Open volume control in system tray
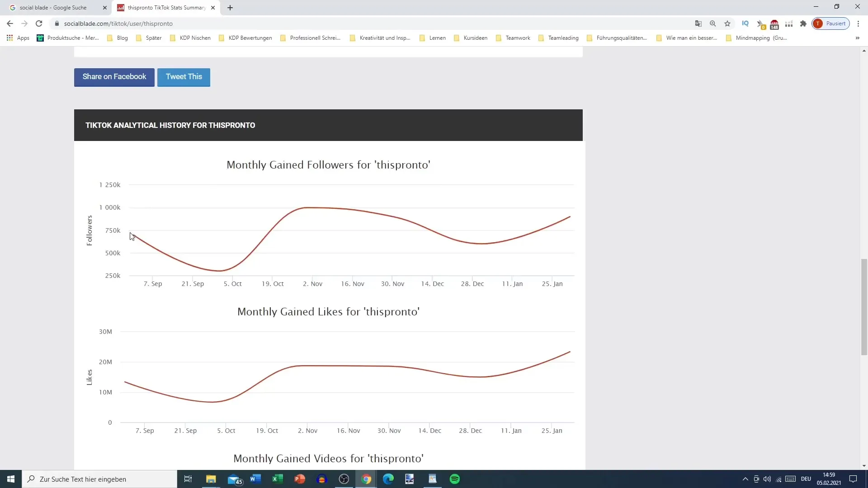868x488 pixels. tap(767, 479)
